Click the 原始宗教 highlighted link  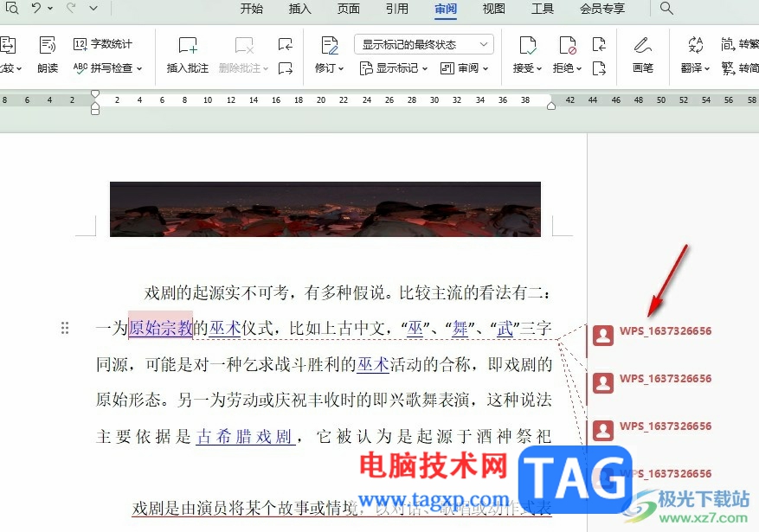[x=161, y=329]
